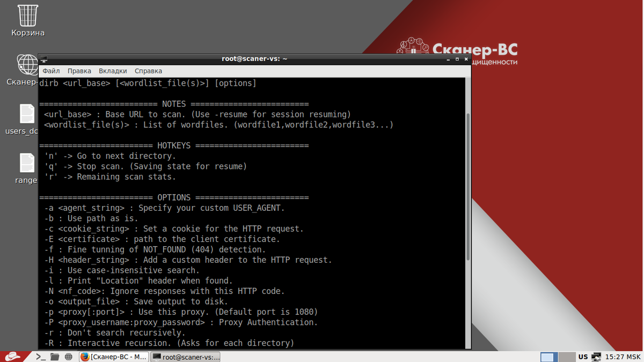Click the '-b : Use path as is' line

point(92,218)
